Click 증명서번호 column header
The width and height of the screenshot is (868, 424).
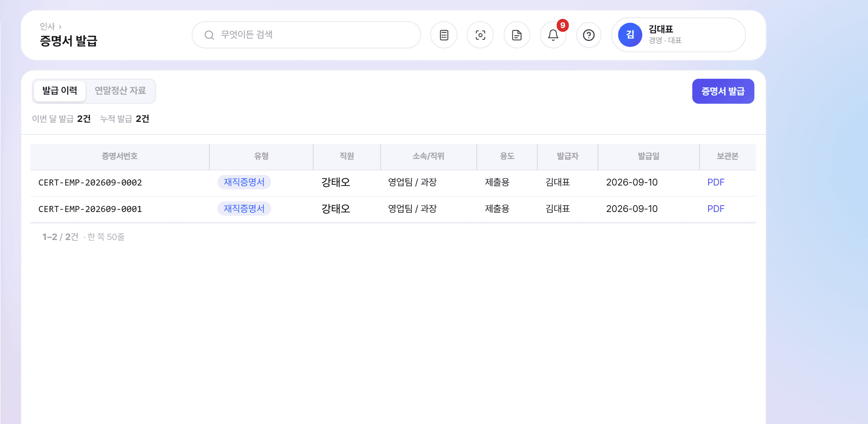120,156
